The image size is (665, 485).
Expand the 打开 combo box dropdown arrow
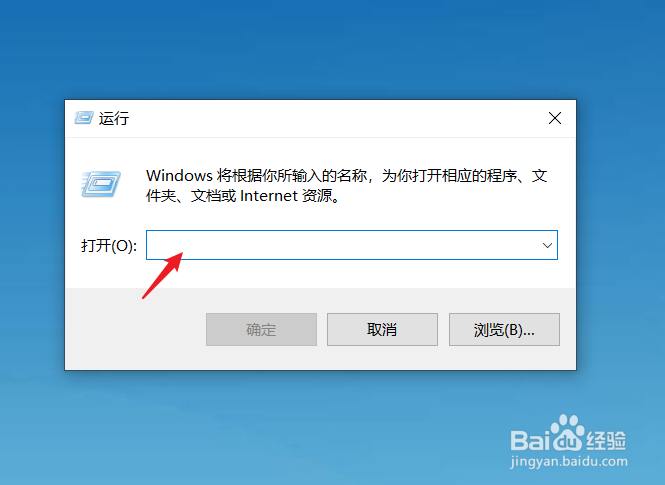coord(547,245)
